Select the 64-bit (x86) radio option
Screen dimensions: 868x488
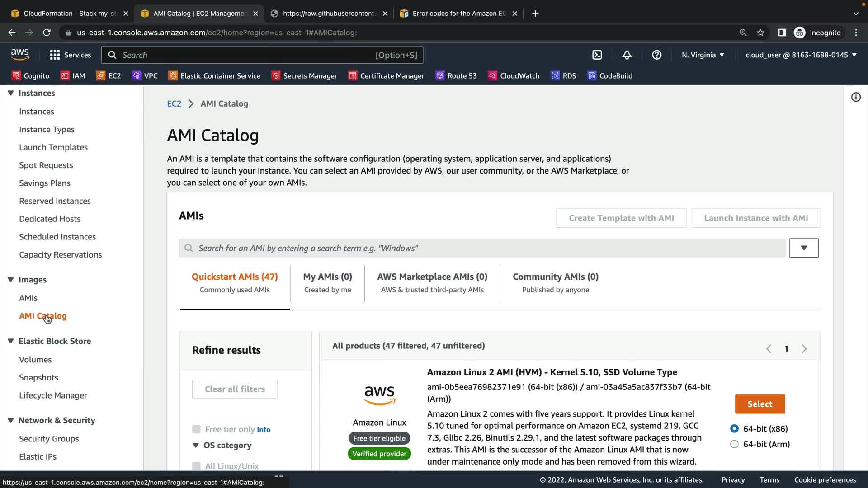pyautogui.click(x=734, y=429)
